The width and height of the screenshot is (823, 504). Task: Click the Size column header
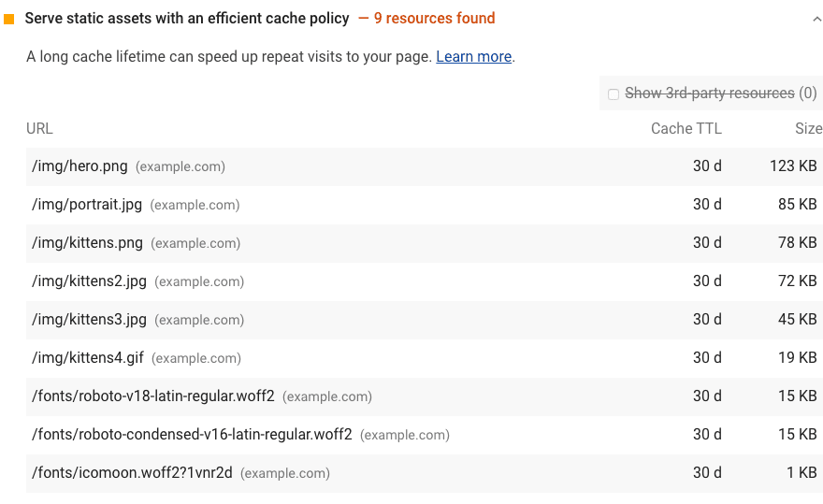(808, 129)
